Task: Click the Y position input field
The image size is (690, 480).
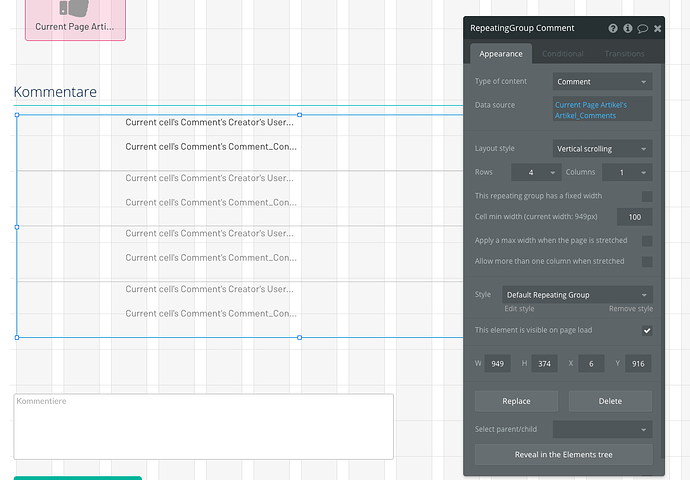Action: coord(638,364)
